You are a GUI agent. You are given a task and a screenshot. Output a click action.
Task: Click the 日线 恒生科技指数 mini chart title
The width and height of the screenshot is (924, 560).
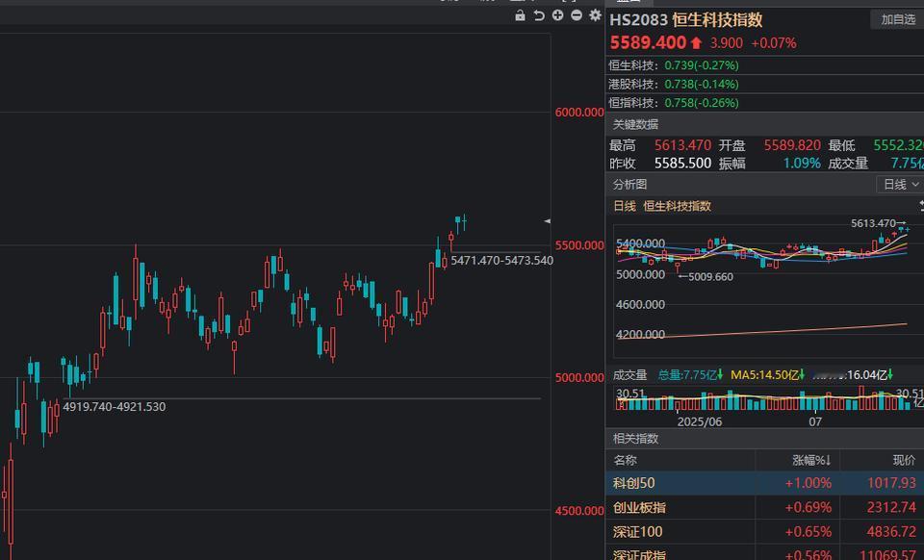click(x=662, y=206)
